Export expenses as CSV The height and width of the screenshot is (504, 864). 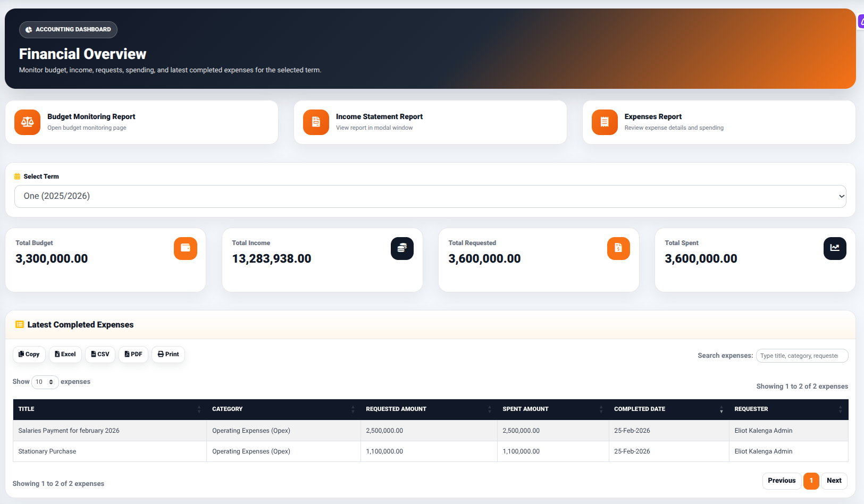coord(100,354)
